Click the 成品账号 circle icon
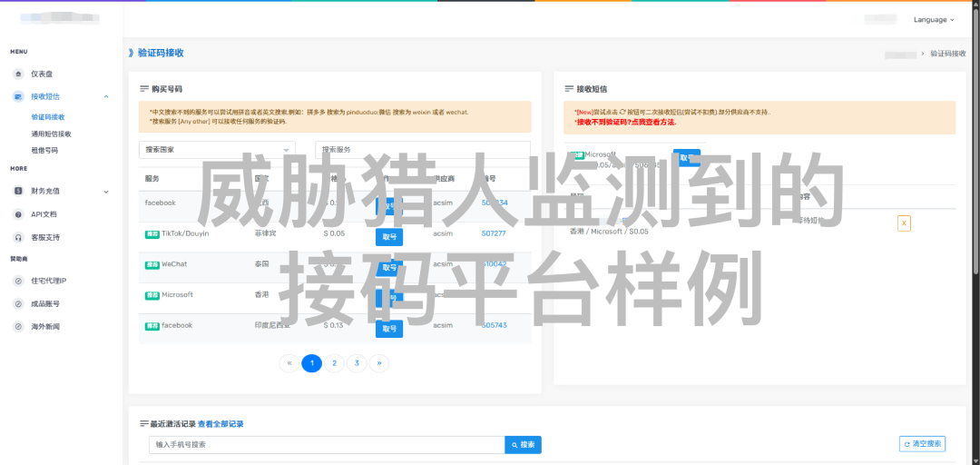Image resolution: width=980 pixels, height=465 pixels. [18, 304]
